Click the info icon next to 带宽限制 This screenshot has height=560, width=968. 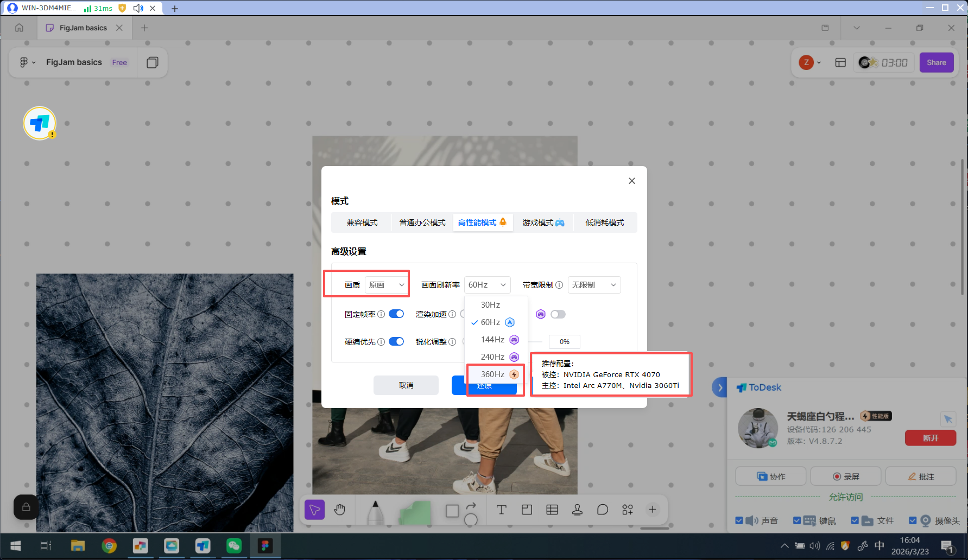559,285
